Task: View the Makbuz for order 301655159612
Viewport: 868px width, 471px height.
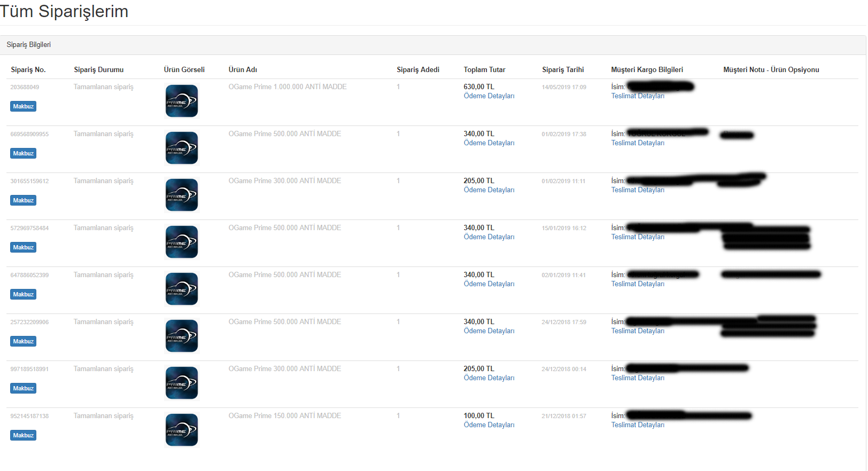Action: 23,200
